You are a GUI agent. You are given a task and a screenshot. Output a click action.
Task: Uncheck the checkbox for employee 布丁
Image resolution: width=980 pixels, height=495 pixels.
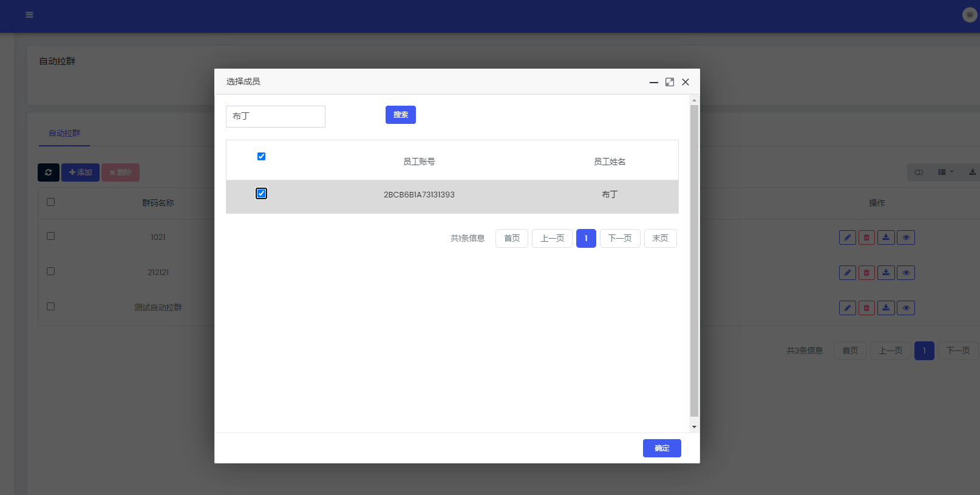pyautogui.click(x=262, y=194)
